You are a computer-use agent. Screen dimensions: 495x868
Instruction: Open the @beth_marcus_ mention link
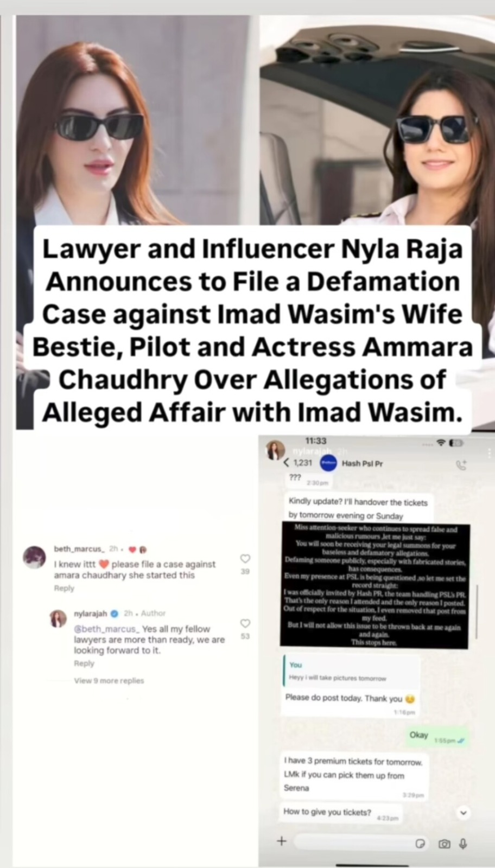point(107,629)
